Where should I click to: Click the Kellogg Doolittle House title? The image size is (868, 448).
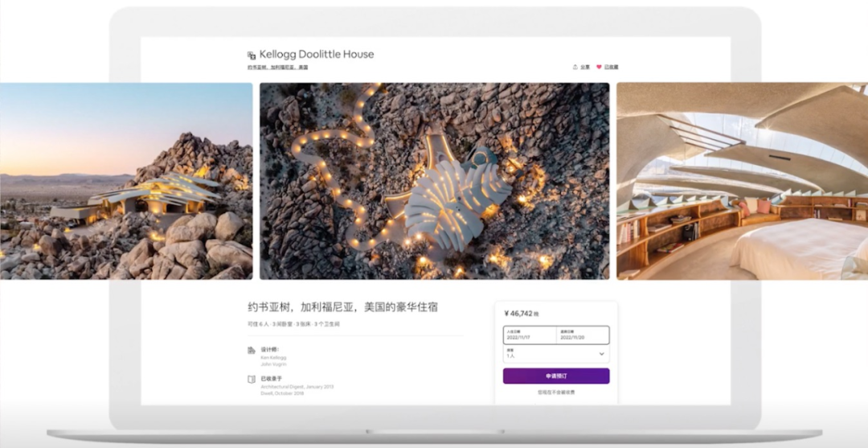316,55
